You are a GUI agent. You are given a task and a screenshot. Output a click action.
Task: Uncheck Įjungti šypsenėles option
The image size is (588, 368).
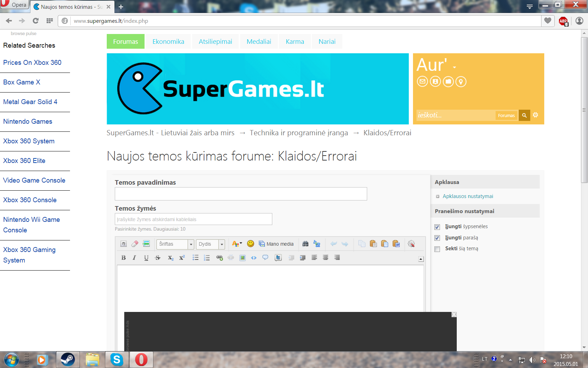click(x=437, y=227)
